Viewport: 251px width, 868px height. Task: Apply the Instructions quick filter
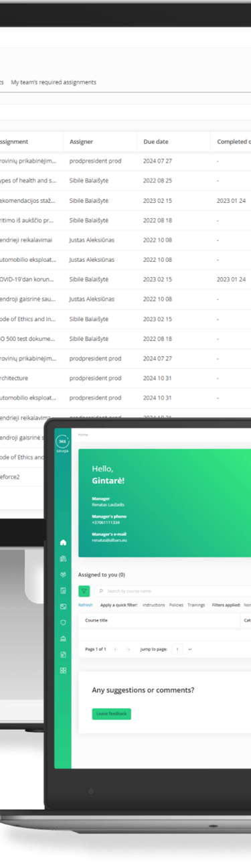click(154, 605)
